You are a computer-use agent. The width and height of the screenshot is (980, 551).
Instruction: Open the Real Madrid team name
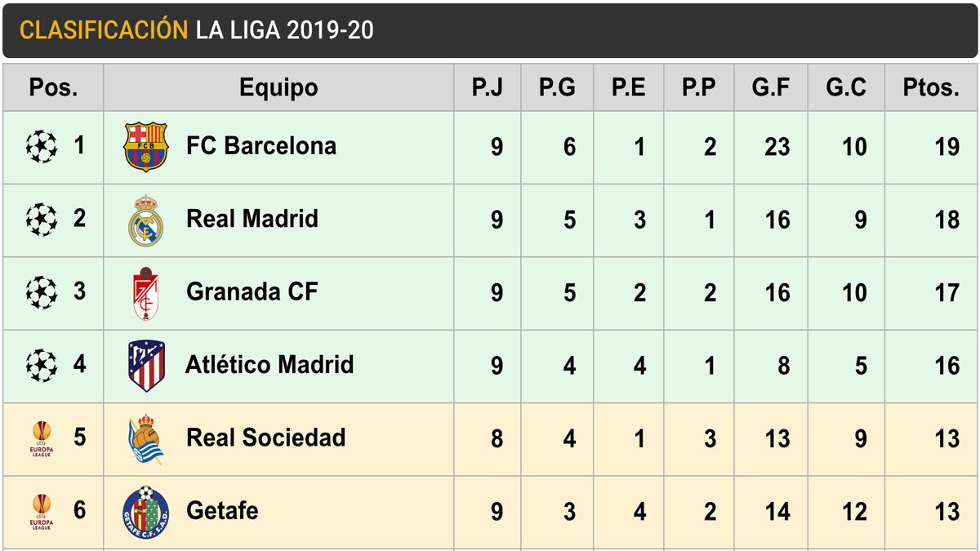point(252,219)
